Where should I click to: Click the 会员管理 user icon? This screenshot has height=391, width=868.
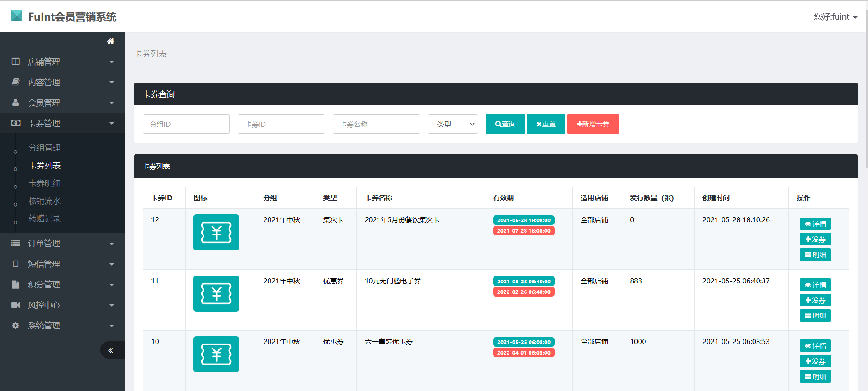pos(16,103)
